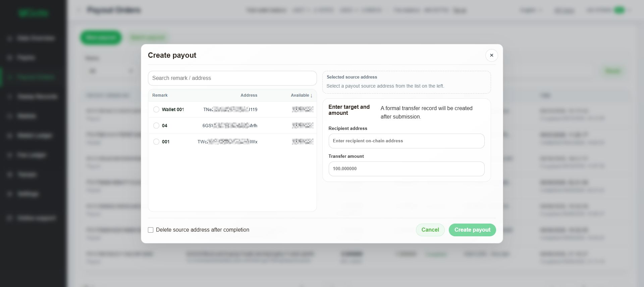
Task: Click the Transfer amount input field
Action: [406, 169]
